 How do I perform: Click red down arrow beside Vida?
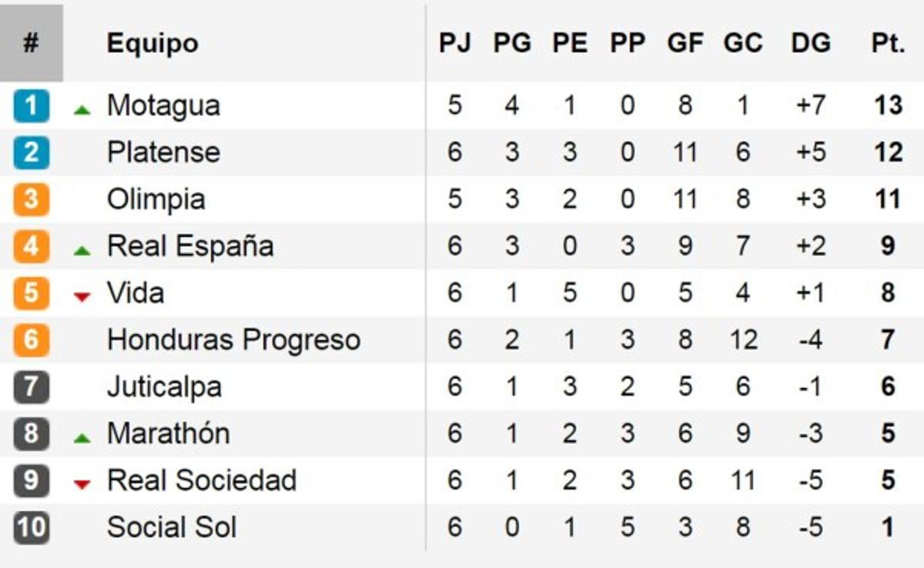[x=82, y=296]
